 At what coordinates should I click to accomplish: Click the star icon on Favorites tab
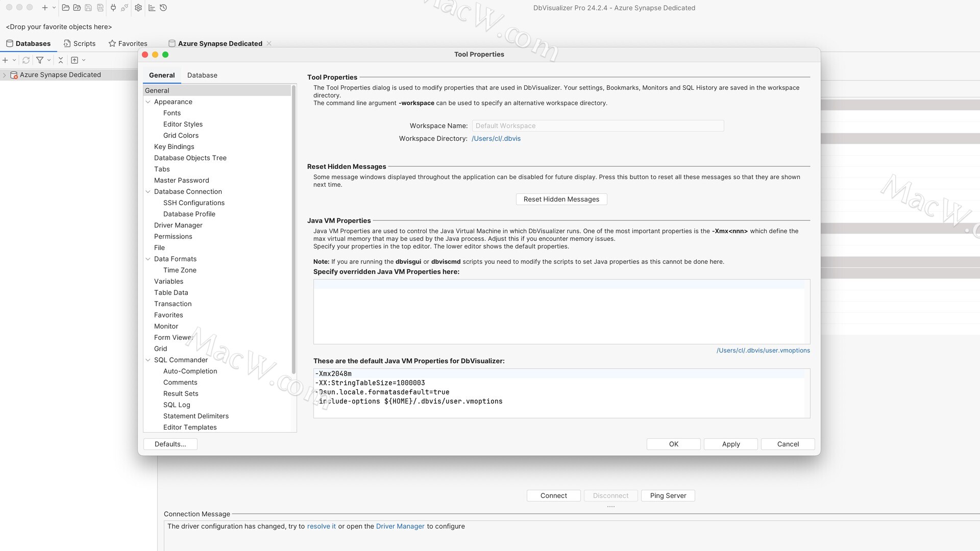[x=112, y=43]
